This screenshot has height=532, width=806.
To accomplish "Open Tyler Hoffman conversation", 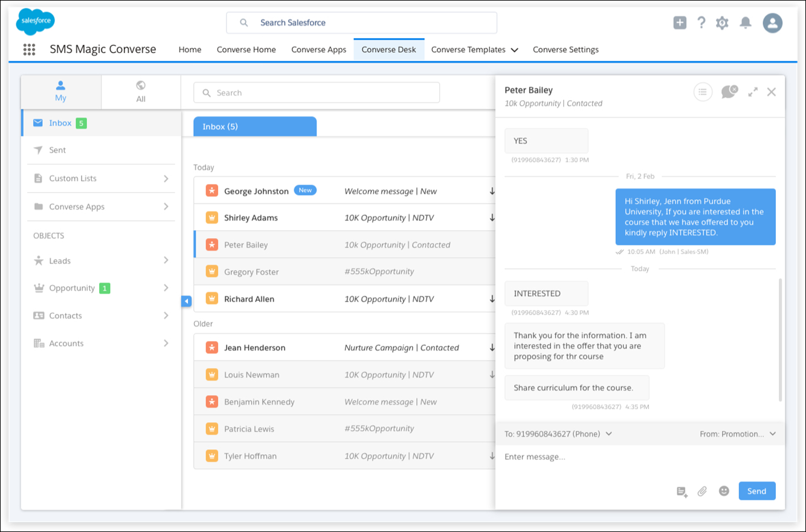I will pyautogui.click(x=344, y=456).
